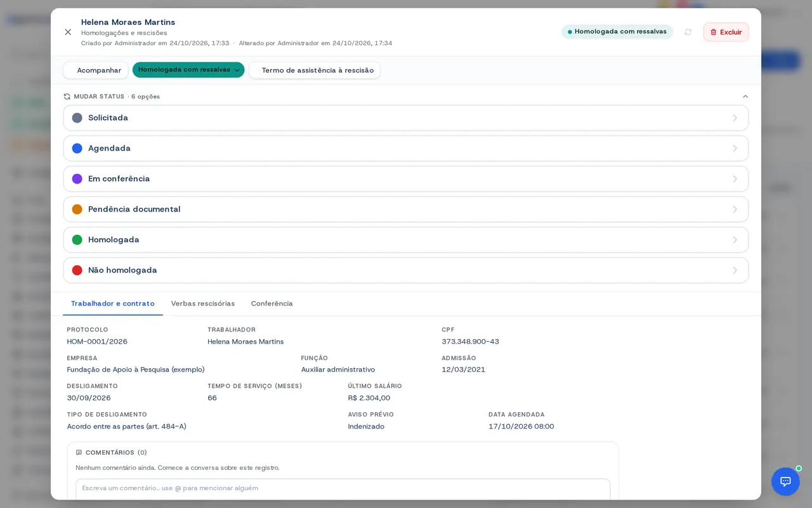Click the chevron arrow on Solicitada row
Viewport: 812px width, 508px height.
click(x=735, y=118)
